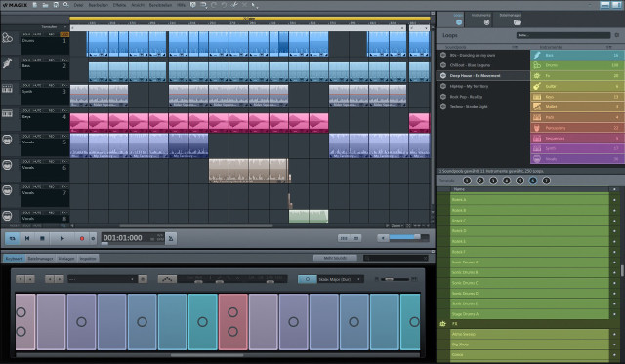Click the magnifier search icon in top toolbar
625x364 pixels.
tap(65, 5)
